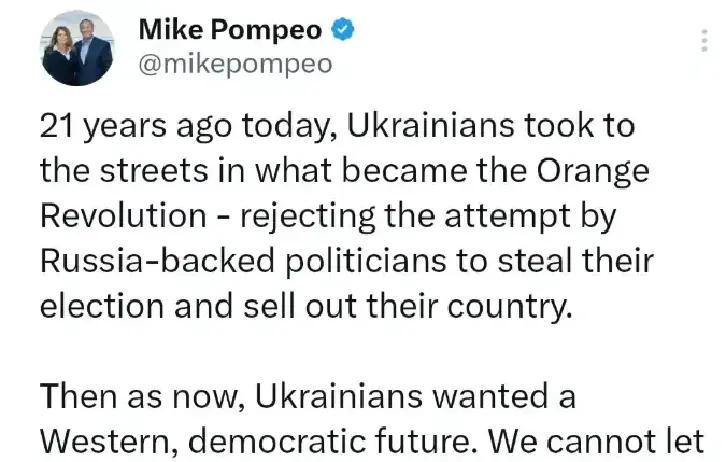
Task: Open the three-dot more options menu
Action: (704, 40)
